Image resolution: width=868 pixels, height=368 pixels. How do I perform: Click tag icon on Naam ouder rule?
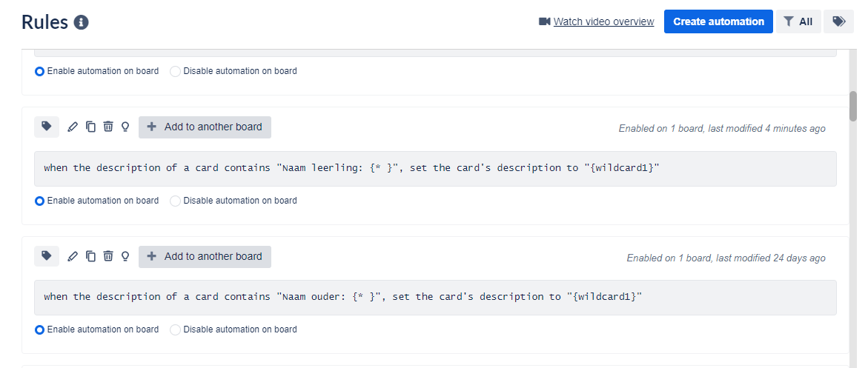click(x=47, y=256)
